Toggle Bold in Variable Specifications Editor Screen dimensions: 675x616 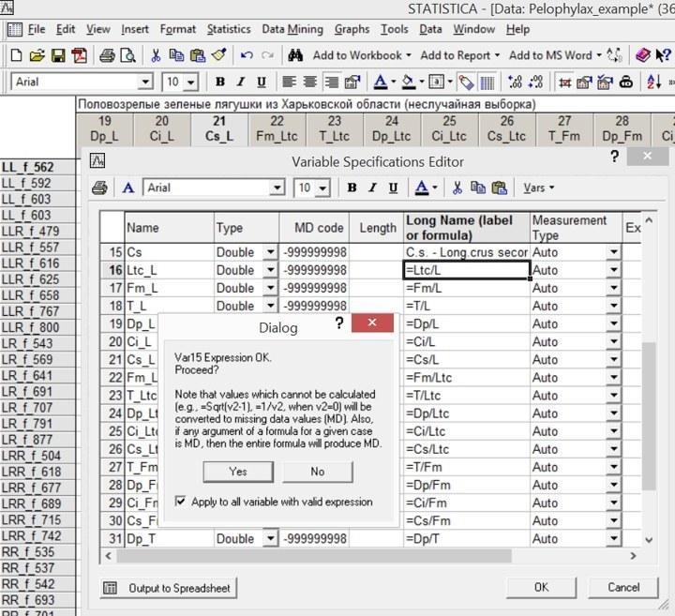[x=352, y=188]
